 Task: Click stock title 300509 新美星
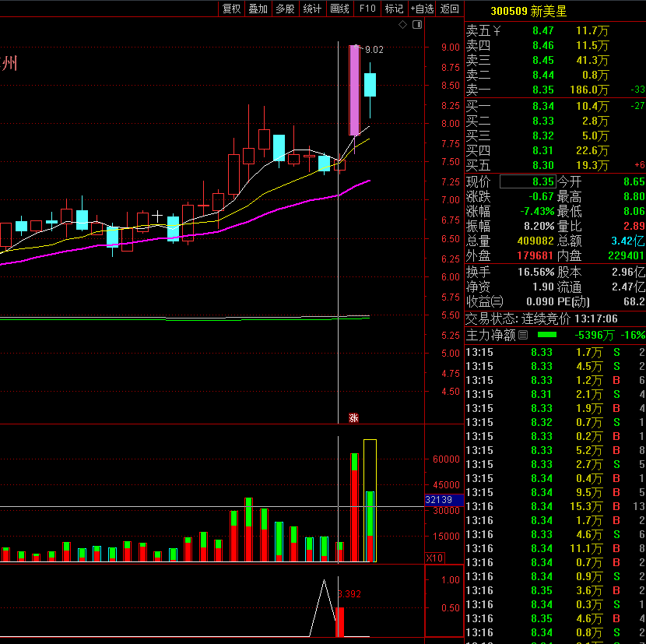[x=528, y=11]
